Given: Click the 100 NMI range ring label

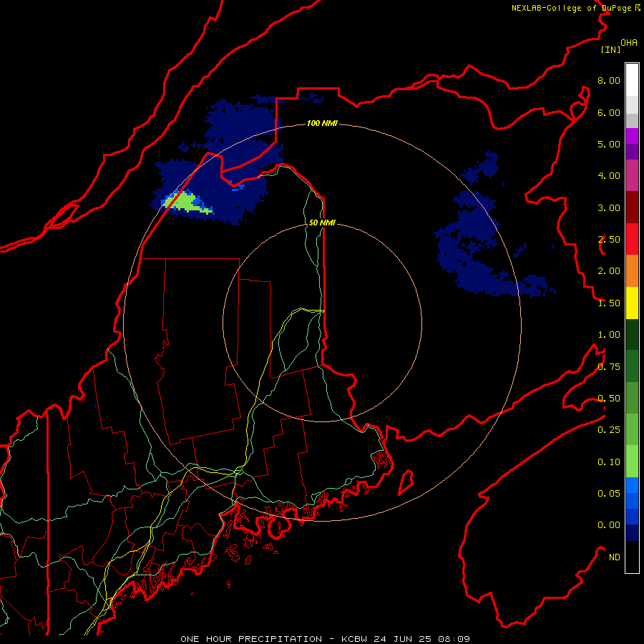Looking at the screenshot, I should pos(322,123).
